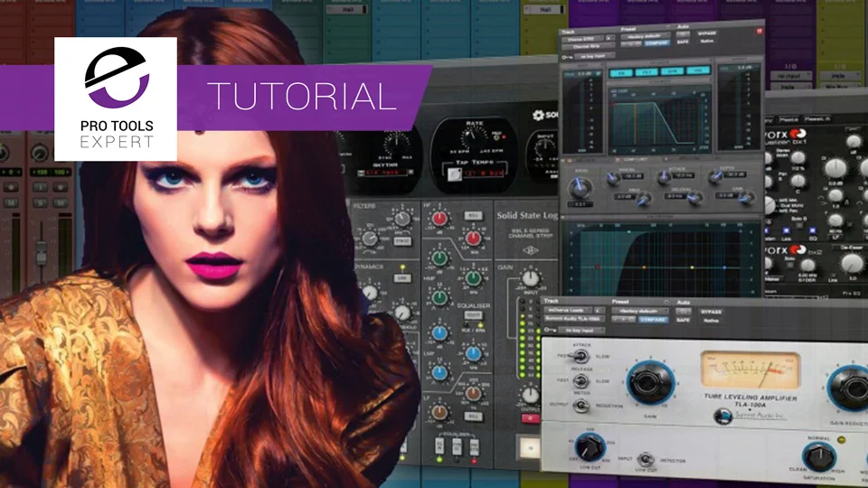The width and height of the screenshot is (868, 488).
Task: Click the blue LMF frequency knob on SSL strip
Action: (x=473, y=353)
